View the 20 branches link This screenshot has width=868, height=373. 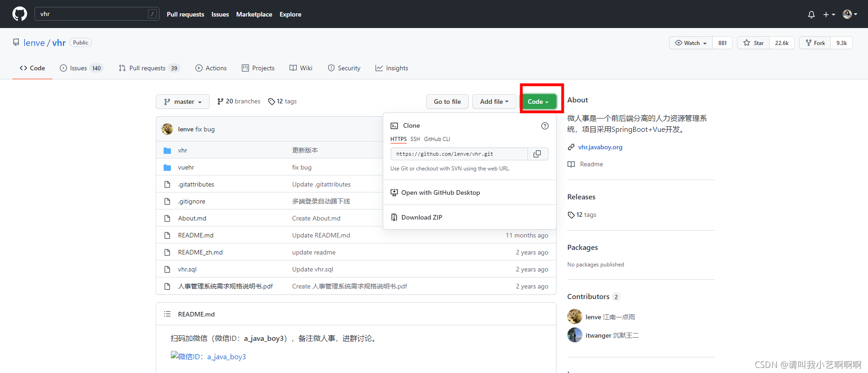239,101
